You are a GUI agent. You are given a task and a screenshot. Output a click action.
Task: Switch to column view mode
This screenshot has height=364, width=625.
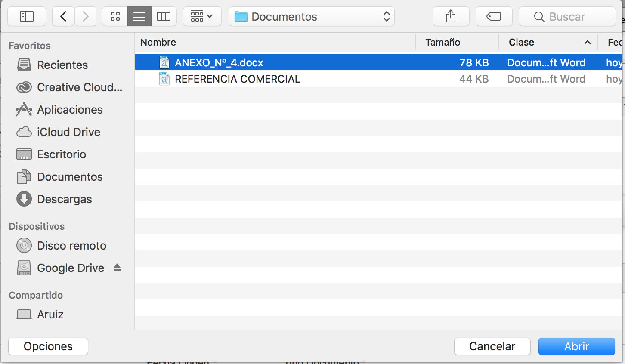pos(164,17)
